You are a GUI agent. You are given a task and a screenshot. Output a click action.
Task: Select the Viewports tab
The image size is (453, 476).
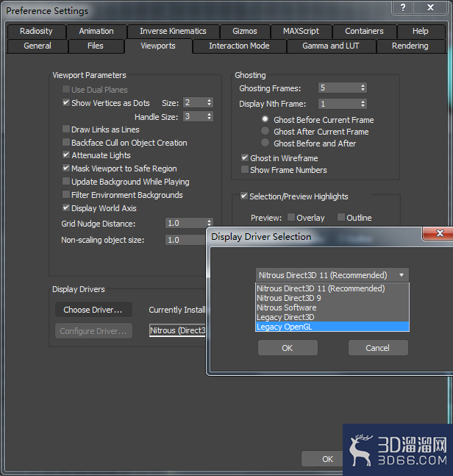tap(158, 46)
